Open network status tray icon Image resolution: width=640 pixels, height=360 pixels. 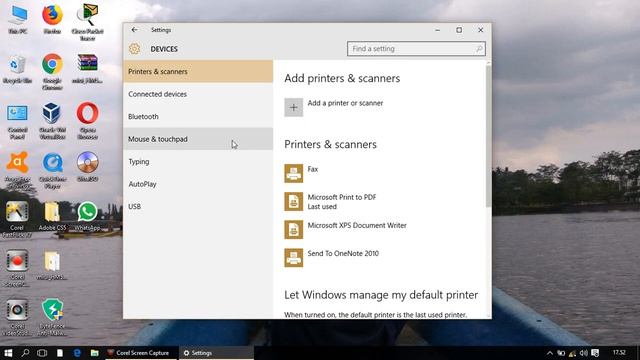[x=572, y=353]
